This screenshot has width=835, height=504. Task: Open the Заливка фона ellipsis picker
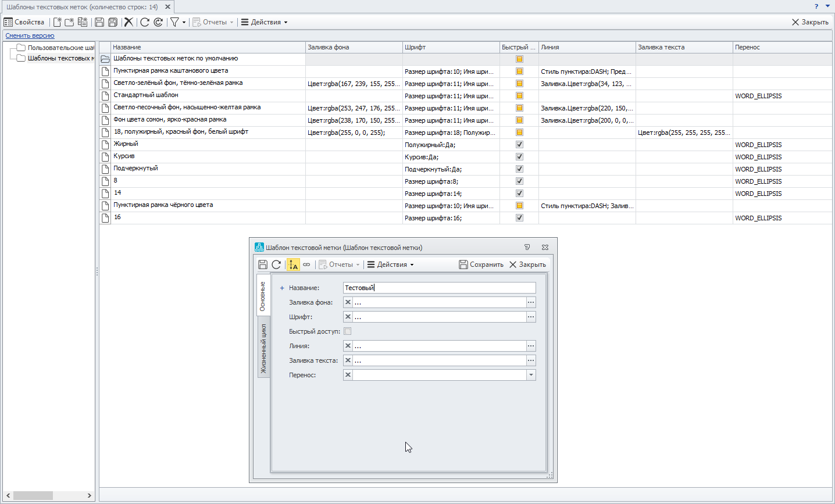[x=531, y=302]
